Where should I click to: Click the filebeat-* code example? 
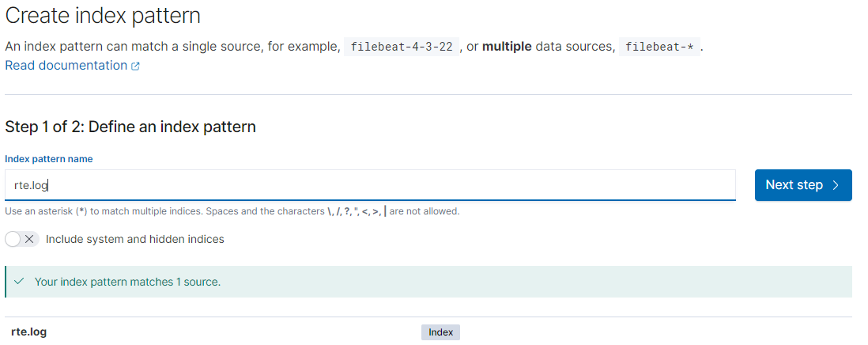coord(659,47)
